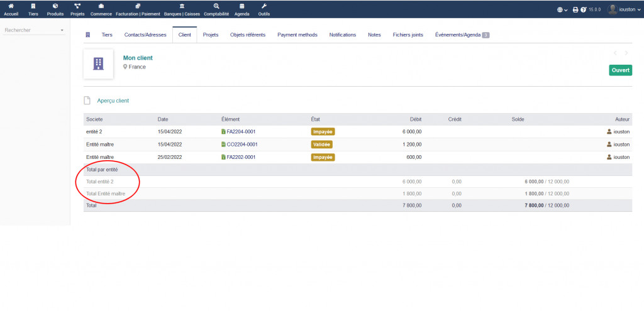Open the Produits module icon
Image resolution: width=644 pixels, height=311 pixels.
point(55,6)
